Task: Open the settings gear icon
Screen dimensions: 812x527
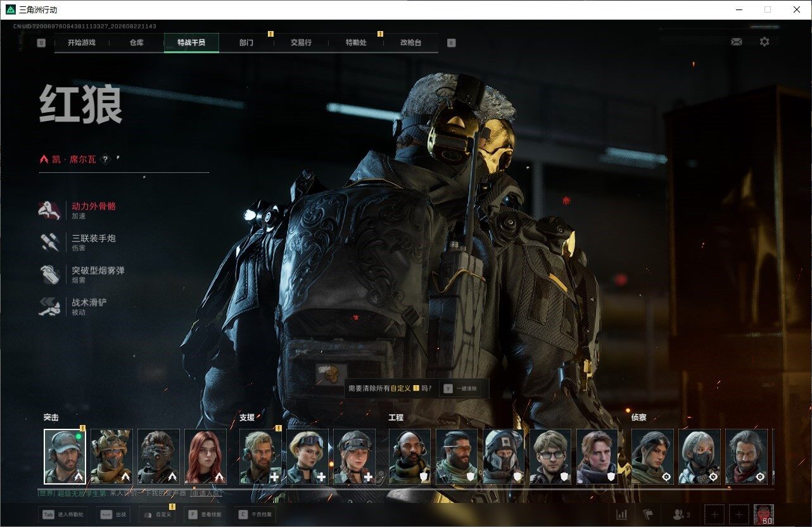Action: click(764, 42)
